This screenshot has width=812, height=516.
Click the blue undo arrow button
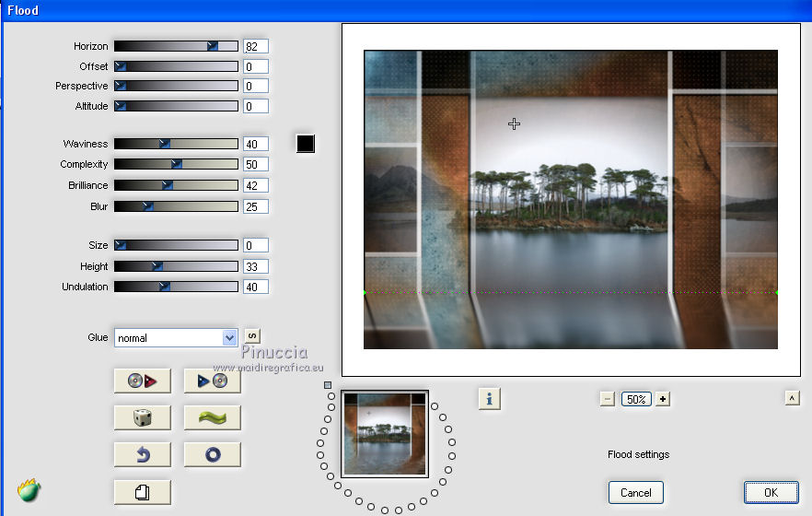[142, 454]
